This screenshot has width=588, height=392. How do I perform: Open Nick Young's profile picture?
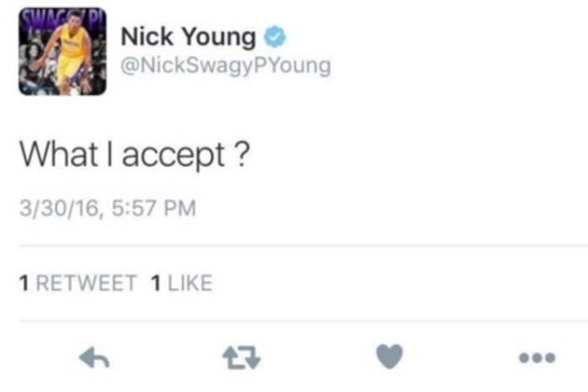coord(63,51)
